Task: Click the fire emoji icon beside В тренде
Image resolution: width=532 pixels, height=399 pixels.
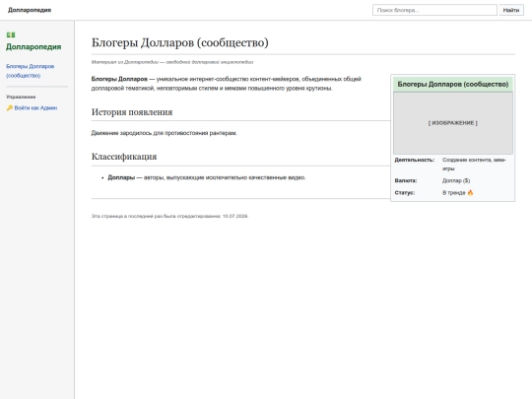Action: coord(470,193)
